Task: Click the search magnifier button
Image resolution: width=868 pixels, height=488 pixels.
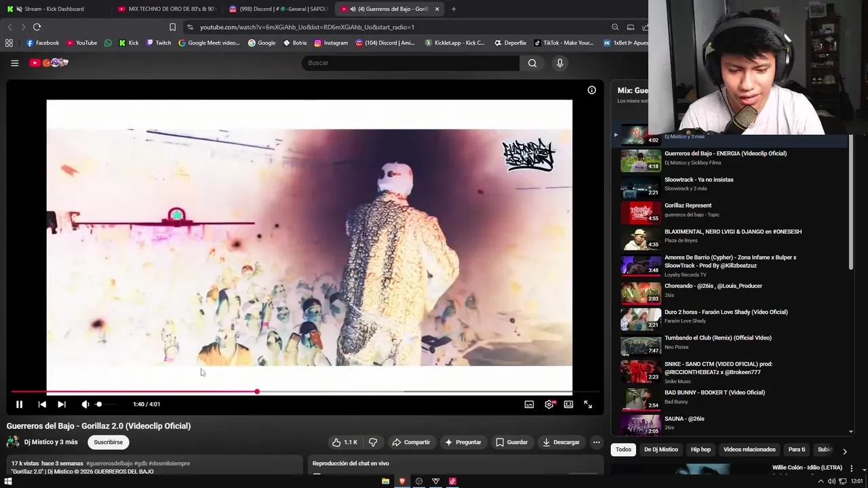Action: (532, 63)
